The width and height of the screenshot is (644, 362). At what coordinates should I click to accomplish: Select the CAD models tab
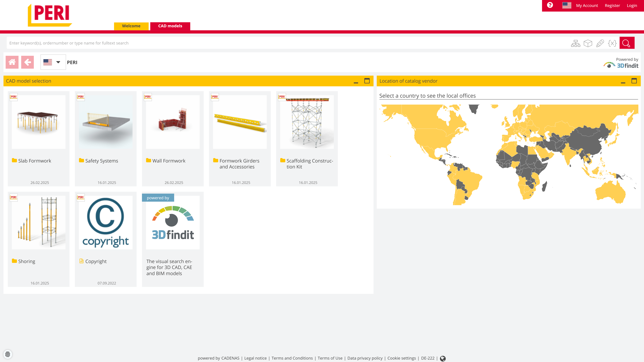tap(170, 26)
